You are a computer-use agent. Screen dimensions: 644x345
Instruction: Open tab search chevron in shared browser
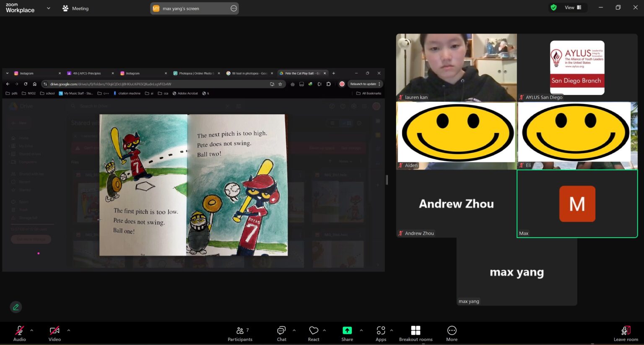[7, 73]
